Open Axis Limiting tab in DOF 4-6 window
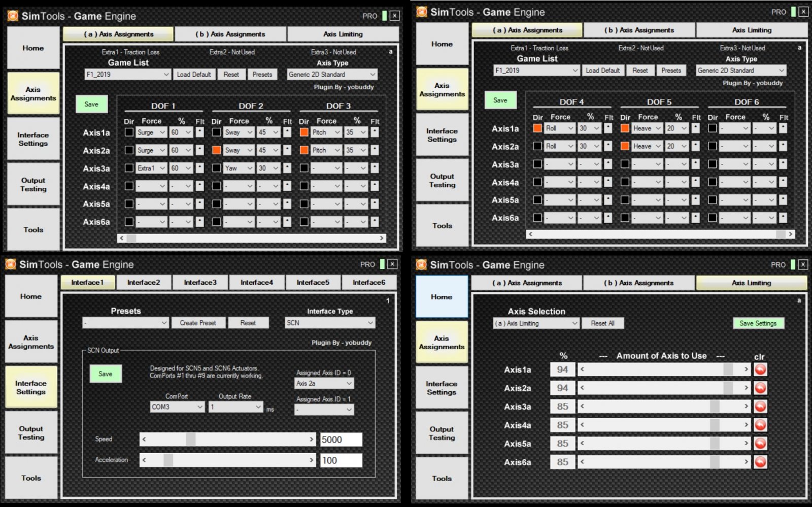Image resolution: width=812 pixels, height=507 pixels. coord(752,30)
